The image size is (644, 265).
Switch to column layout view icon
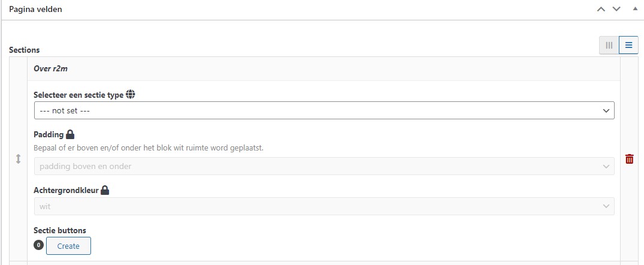[609, 45]
